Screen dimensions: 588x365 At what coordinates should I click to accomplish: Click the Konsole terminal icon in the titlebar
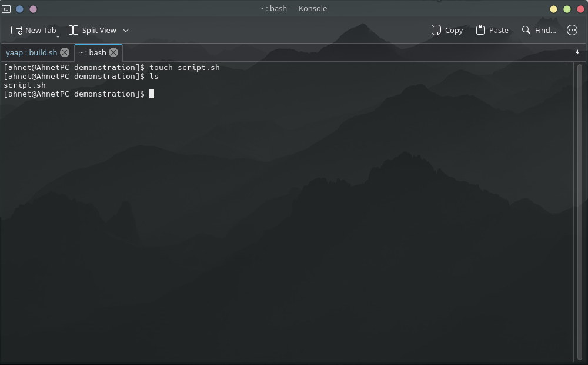(6, 8)
